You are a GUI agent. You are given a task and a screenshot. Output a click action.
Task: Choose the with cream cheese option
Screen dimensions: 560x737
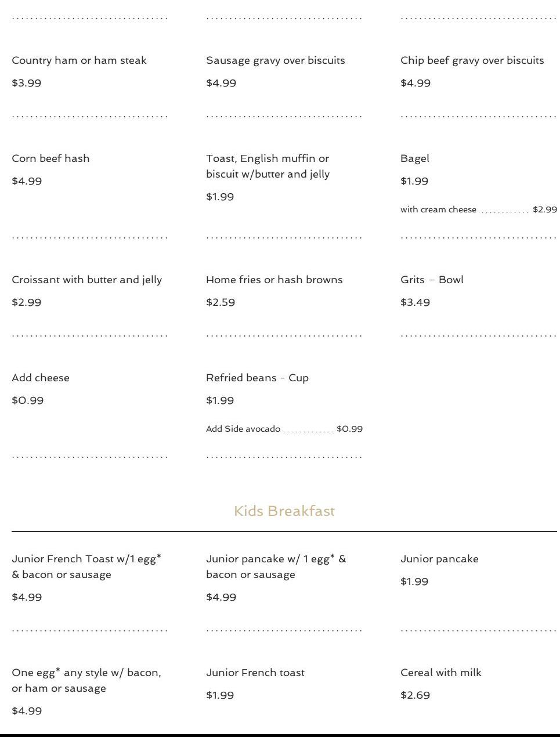pyautogui.click(x=438, y=209)
